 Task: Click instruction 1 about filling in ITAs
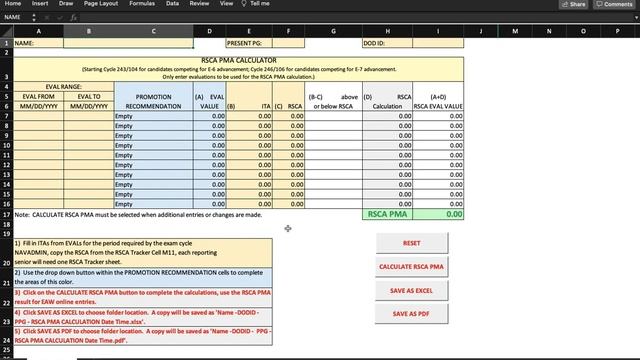143,253
